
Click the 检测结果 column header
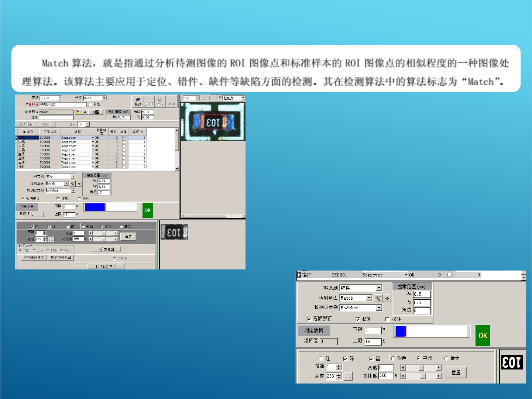tap(102, 132)
